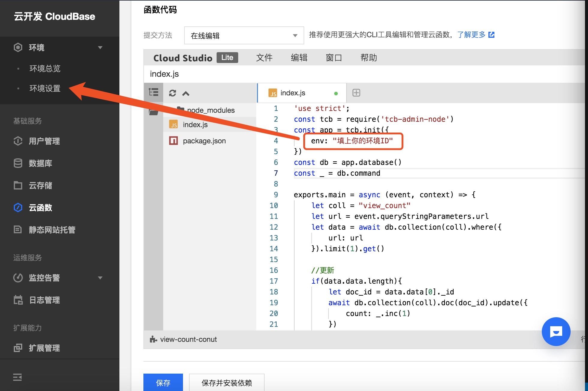Click 保存并安装依赖 button

coord(227,382)
